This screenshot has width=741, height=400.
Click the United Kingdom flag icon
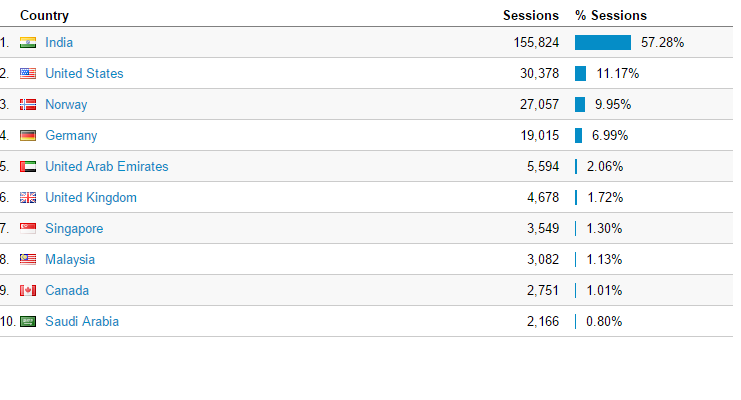click(28, 198)
